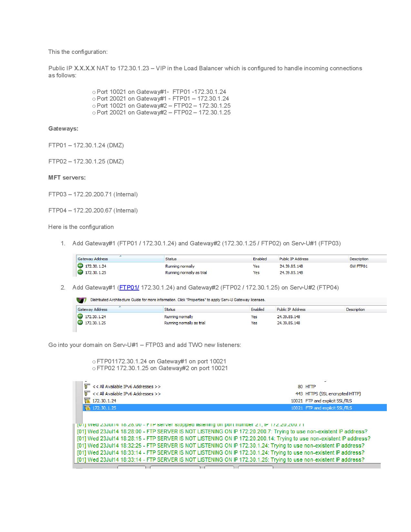The image size is (411, 532).
Task: Select 'Running normally as trial' in step 2 table
Action: point(185,323)
